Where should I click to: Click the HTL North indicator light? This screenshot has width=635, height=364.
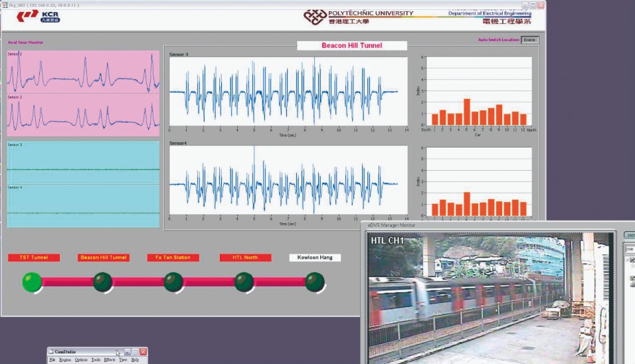244,282
